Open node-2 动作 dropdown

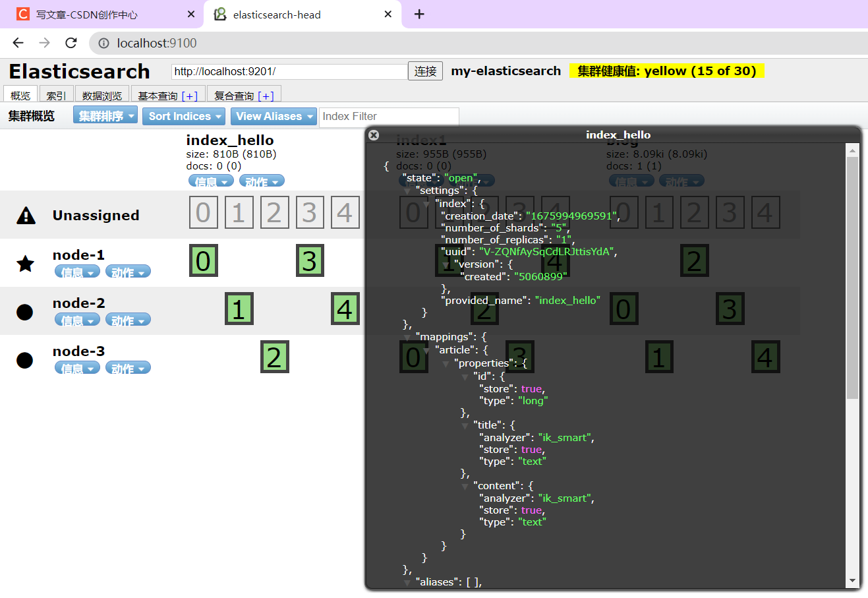coord(128,320)
